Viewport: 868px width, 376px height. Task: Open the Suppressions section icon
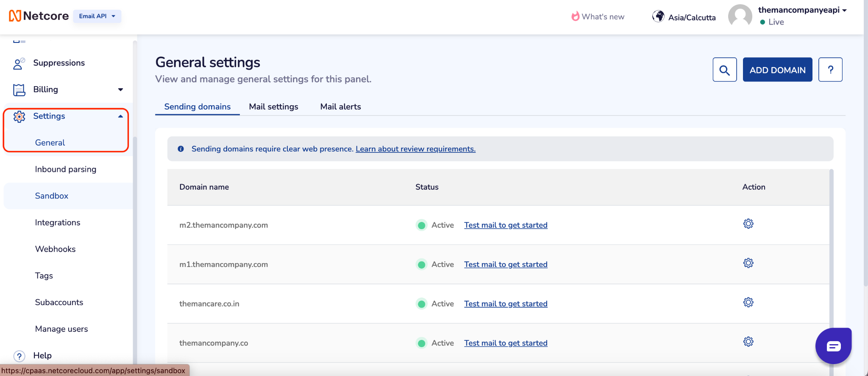tap(19, 63)
